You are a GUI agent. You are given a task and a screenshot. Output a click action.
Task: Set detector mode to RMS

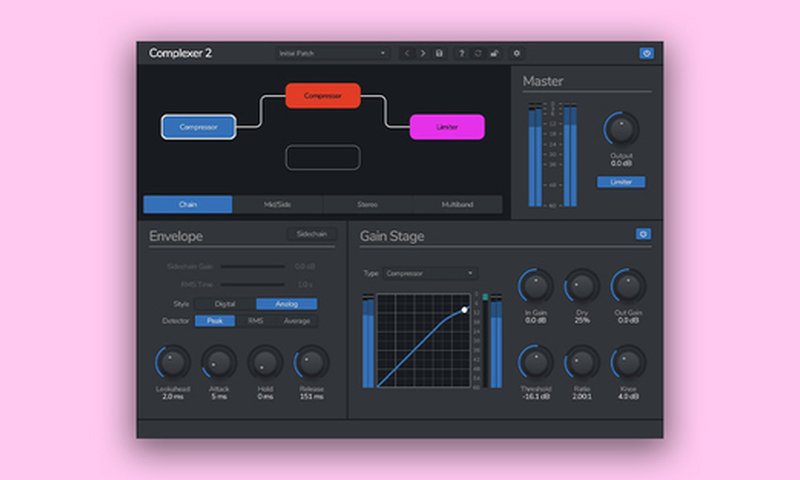coord(255,321)
